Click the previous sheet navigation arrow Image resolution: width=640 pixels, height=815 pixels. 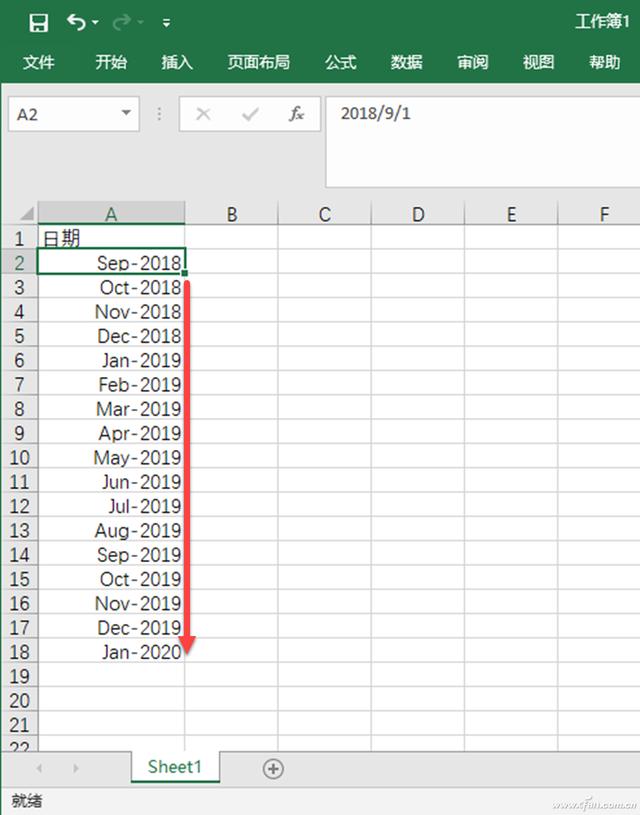click(40, 768)
